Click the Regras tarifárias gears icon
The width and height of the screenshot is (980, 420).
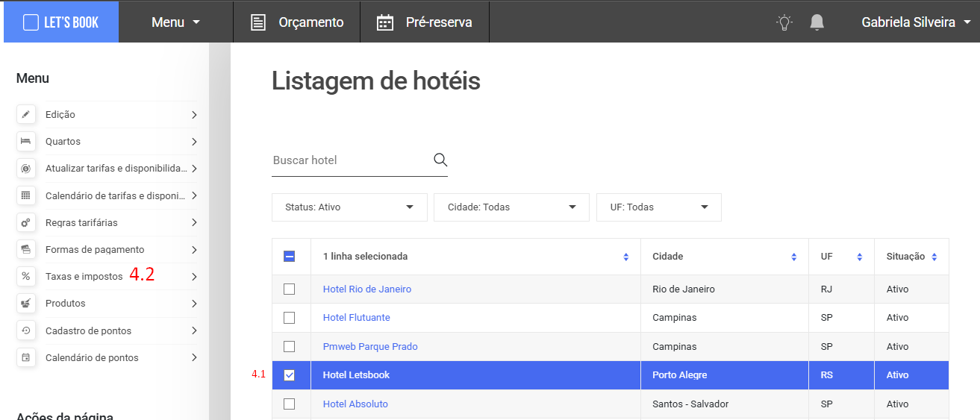click(26, 223)
